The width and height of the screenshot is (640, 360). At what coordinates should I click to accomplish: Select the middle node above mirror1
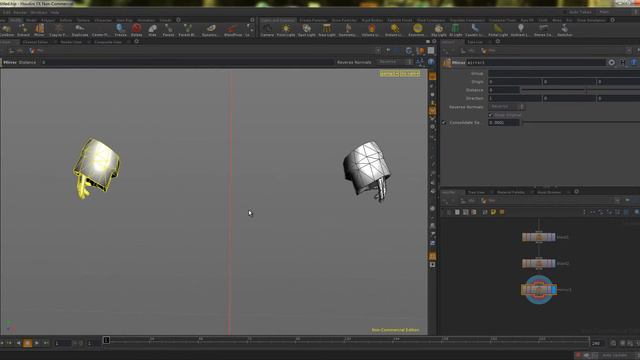click(538, 263)
